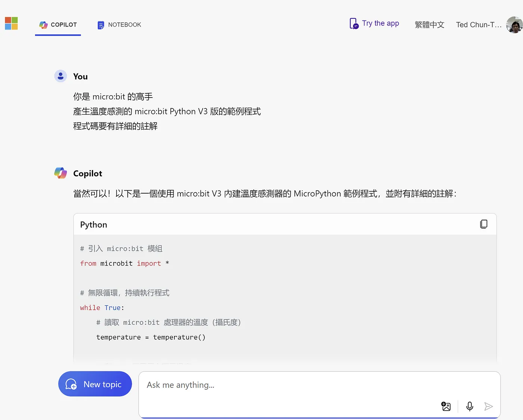The height and width of the screenshot is (420, 523).
Task: Click the code line 'from microbit import *'
Action: pyautogui.click(x=124, y=263)
